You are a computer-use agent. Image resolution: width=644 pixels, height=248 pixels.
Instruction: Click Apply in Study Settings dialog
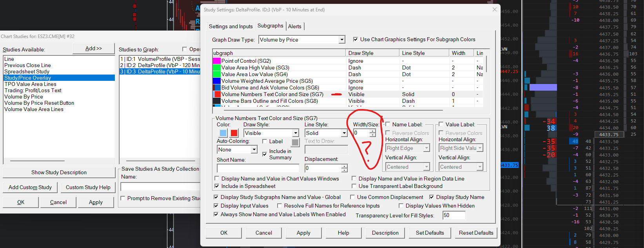pyautogui.click(x=303, y=233)
